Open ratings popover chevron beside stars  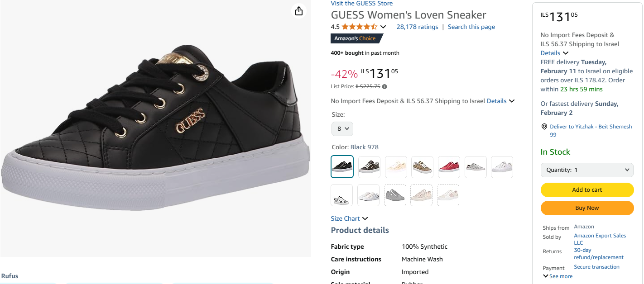click(383, 27)
